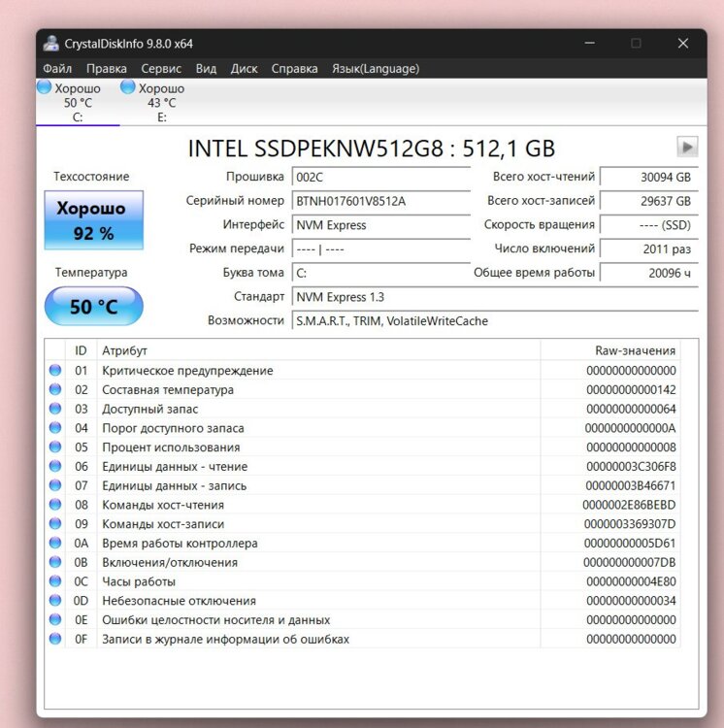Click the next disk arrow button
Image resolution: width=724 pixels, height=728 pixels.
[687, 147]
